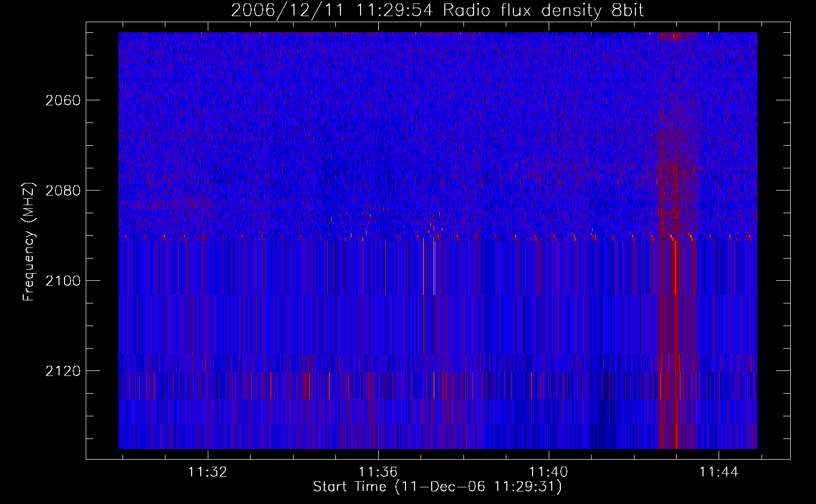The height and width of the screenshot is (504, 816).
Task: Click the x-axis tick label 11:32
Action: (x=208, y=472)
